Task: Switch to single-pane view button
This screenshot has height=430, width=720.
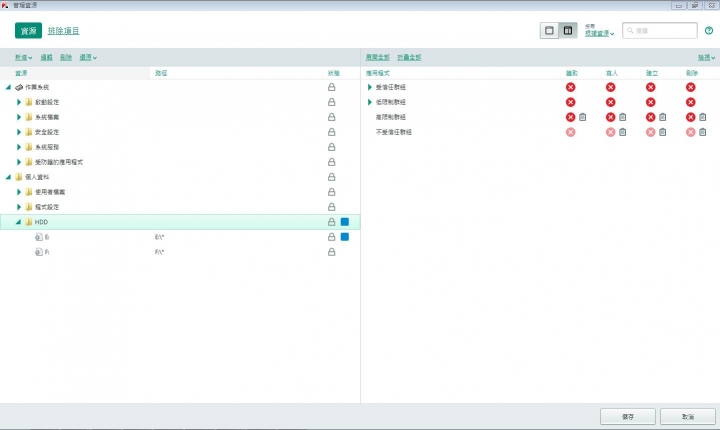Action: (549, 31)
